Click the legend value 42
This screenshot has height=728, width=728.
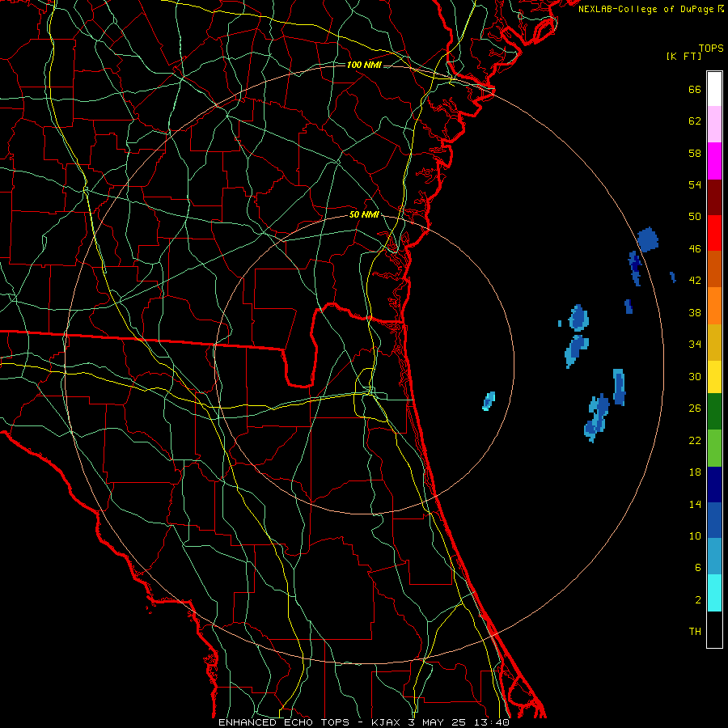click(695, 281)
